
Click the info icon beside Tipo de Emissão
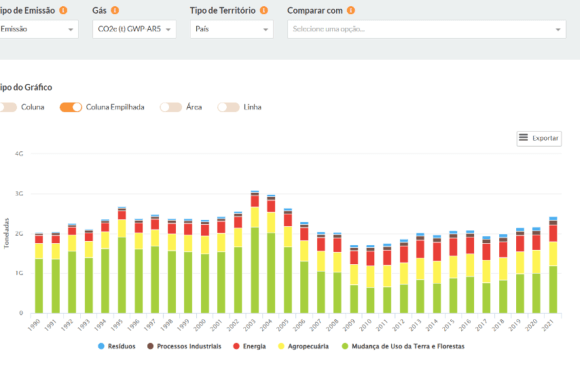63,10
